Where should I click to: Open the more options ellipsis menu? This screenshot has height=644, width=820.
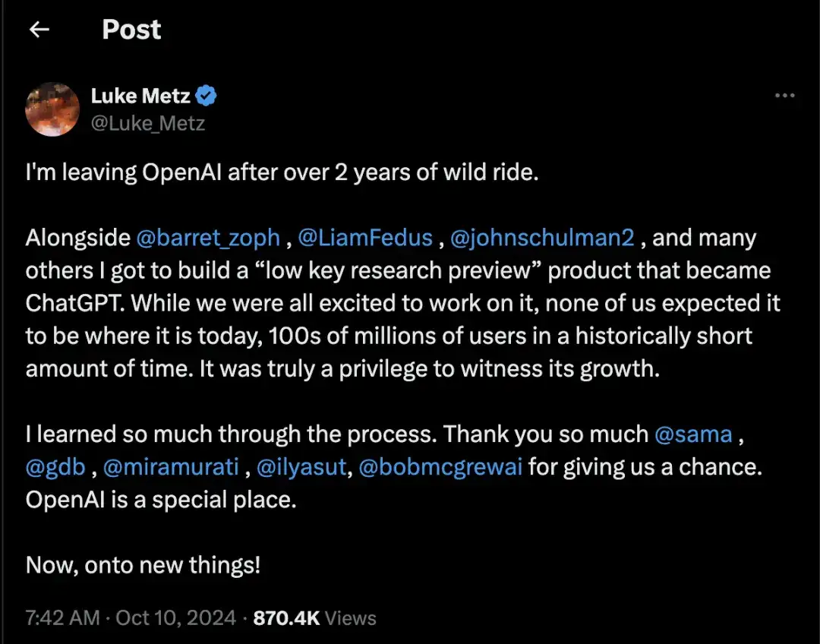[784, 96]
